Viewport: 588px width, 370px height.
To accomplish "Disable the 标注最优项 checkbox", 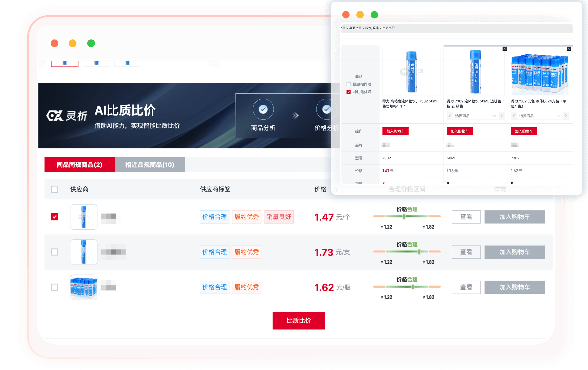I will (x=348, y=92).
